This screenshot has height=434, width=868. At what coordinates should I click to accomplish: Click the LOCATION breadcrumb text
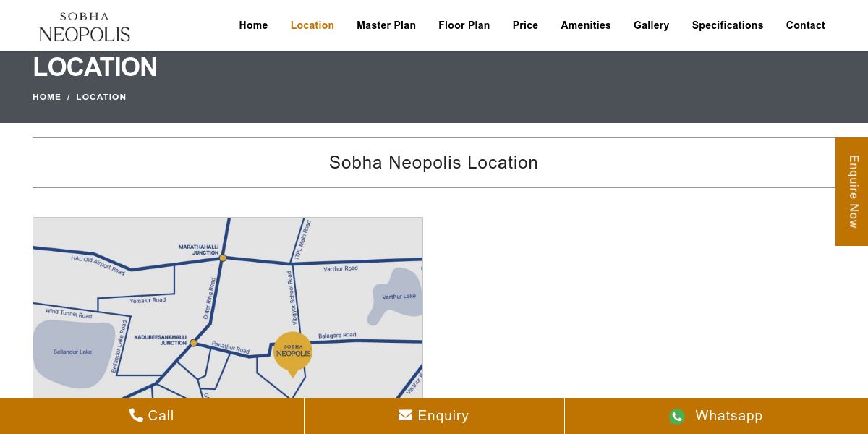101,97
